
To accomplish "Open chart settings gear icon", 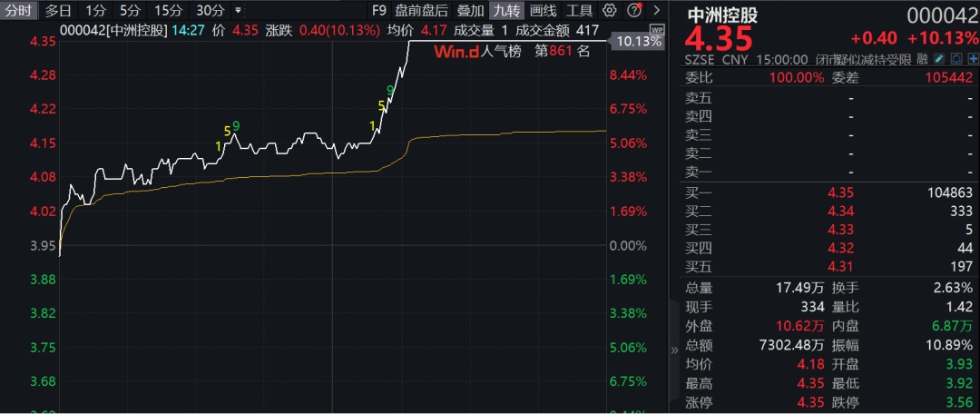I will pos(610,11).
